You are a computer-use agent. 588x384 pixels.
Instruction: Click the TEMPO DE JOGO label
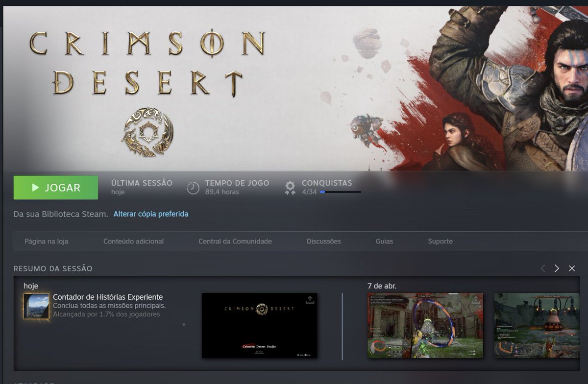(x=237, y=183)
